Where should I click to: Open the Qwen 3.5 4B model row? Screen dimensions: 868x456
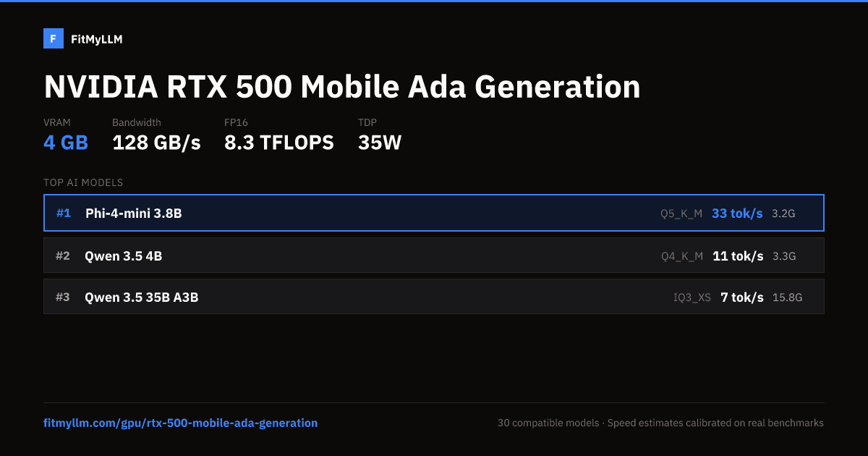pos(434,256)
